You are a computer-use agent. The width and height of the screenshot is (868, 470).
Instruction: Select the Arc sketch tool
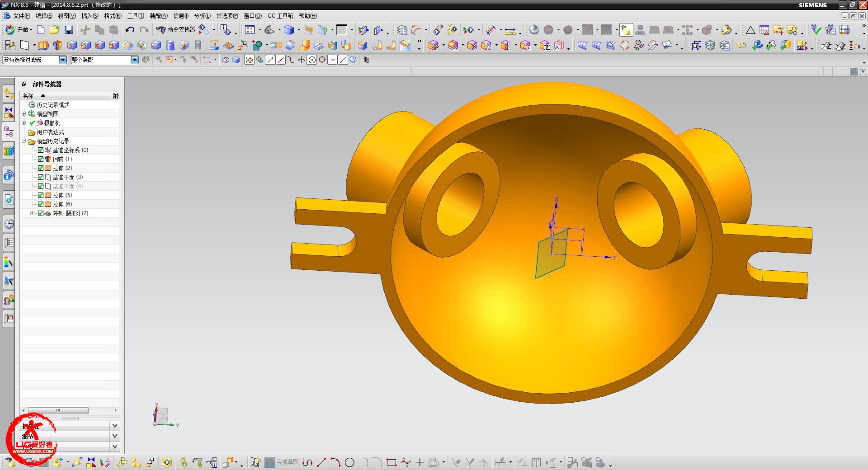point(335,462)
